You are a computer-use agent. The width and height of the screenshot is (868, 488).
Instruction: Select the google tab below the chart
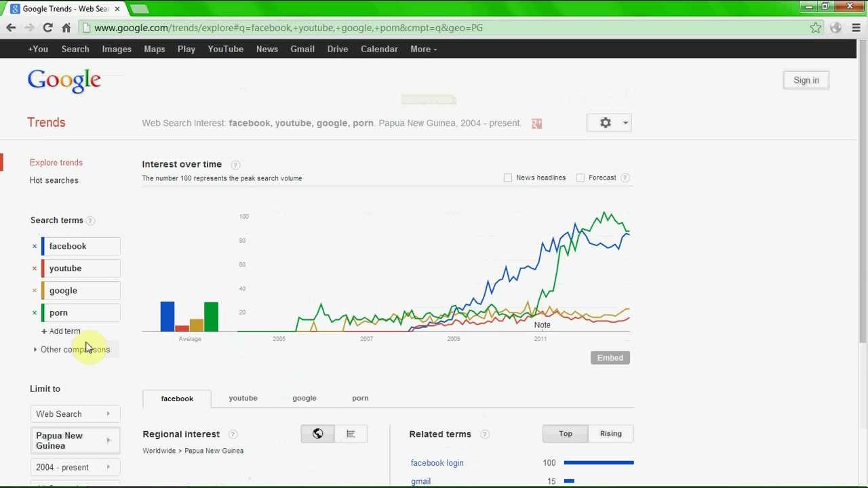click(304, 398)
